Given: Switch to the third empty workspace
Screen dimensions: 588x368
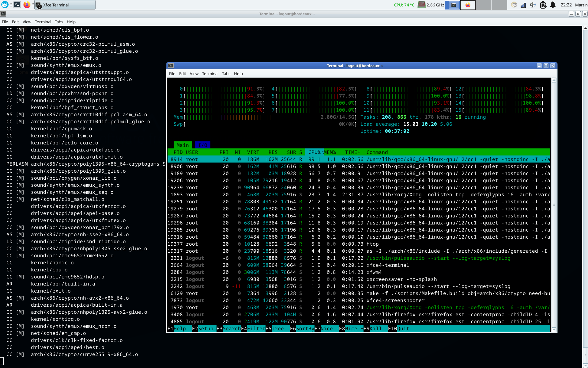Looking at the screenshot, I should click(x=484, y=5).
